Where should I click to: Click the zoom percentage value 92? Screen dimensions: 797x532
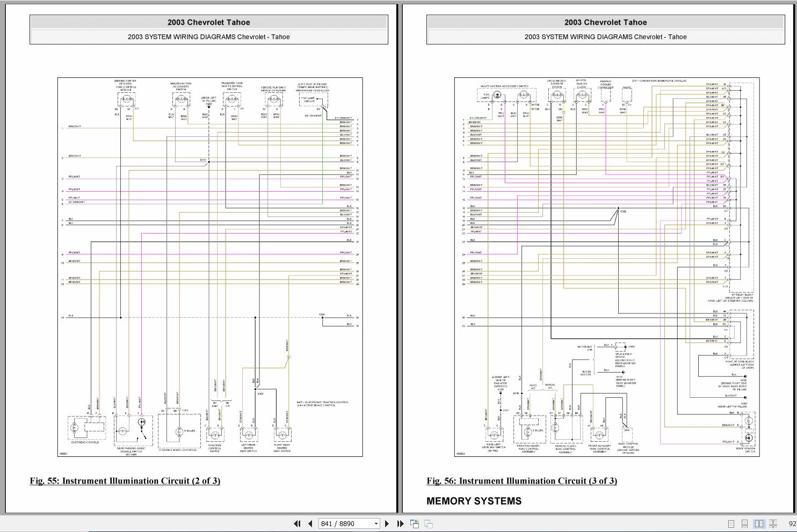coord(792,523)
